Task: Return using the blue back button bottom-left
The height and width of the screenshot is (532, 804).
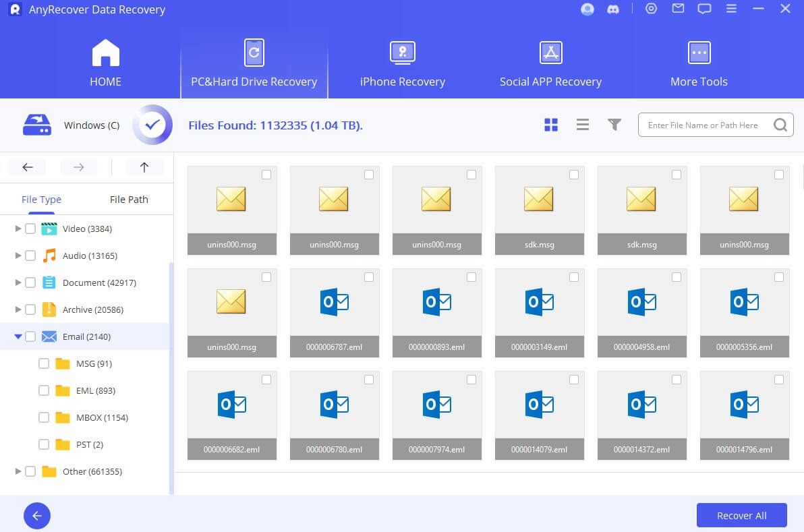Action: pos(37,516)
